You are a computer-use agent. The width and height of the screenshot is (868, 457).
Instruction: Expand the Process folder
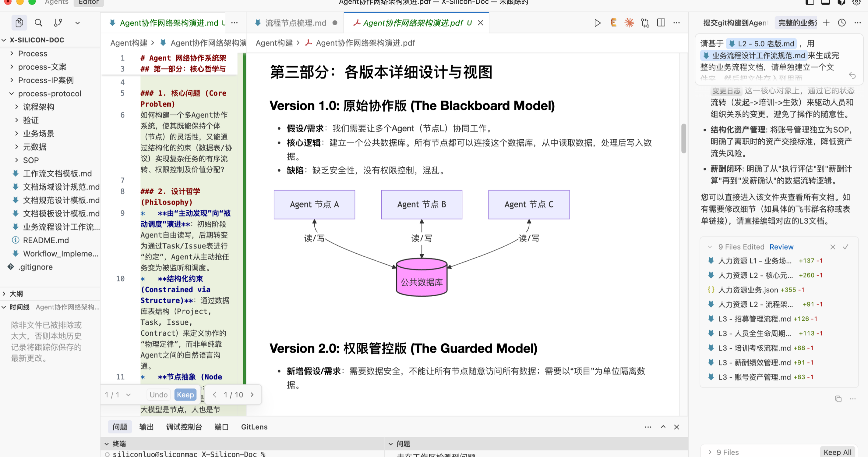pos(32,54)
